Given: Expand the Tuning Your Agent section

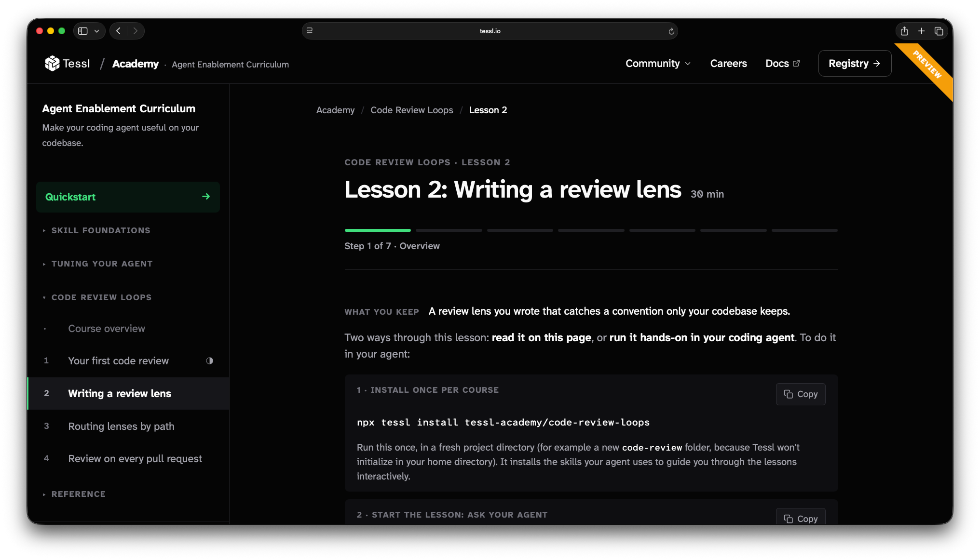Looking at the screenshot, I should click(x=97, y=264).
